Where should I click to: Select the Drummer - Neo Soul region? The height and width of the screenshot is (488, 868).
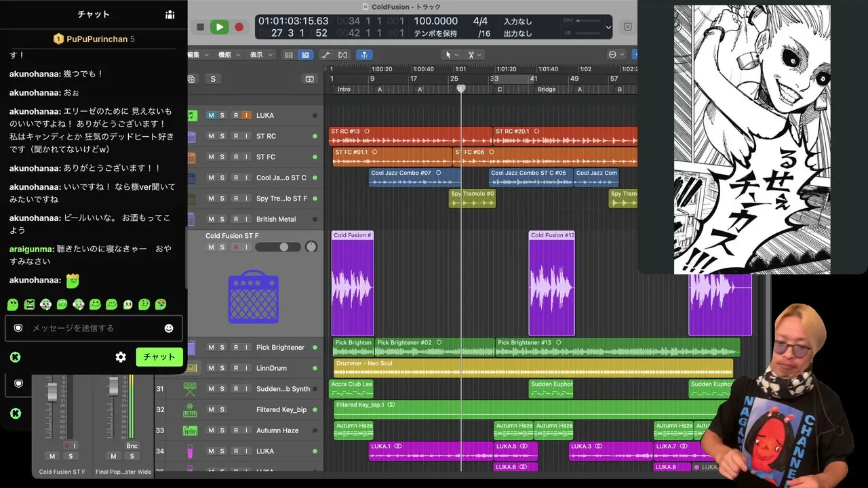coord(533,368)
